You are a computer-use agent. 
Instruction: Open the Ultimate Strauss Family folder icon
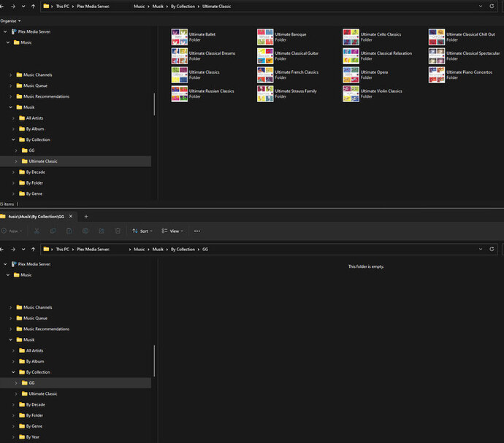click(x=265, y=94)
